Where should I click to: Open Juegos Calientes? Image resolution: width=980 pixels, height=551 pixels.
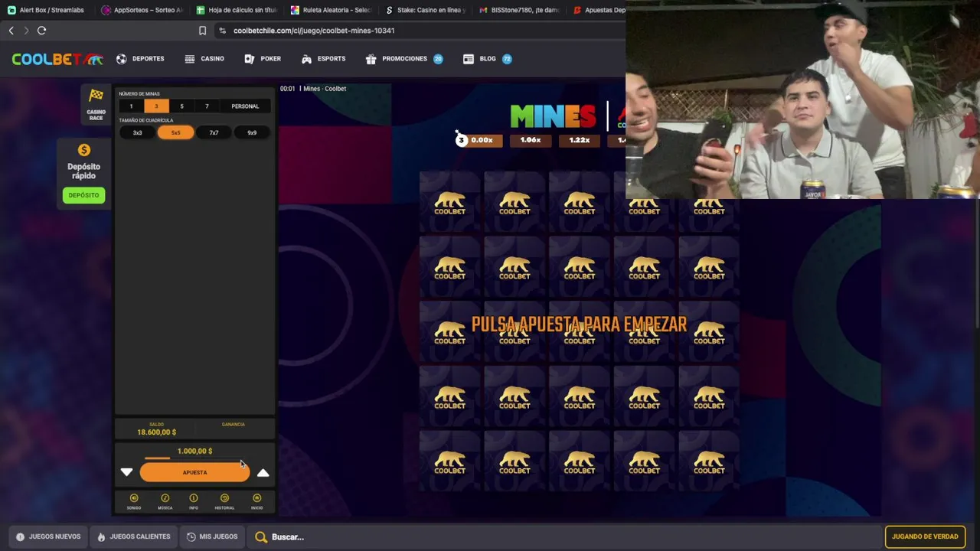tap(133, 536)
